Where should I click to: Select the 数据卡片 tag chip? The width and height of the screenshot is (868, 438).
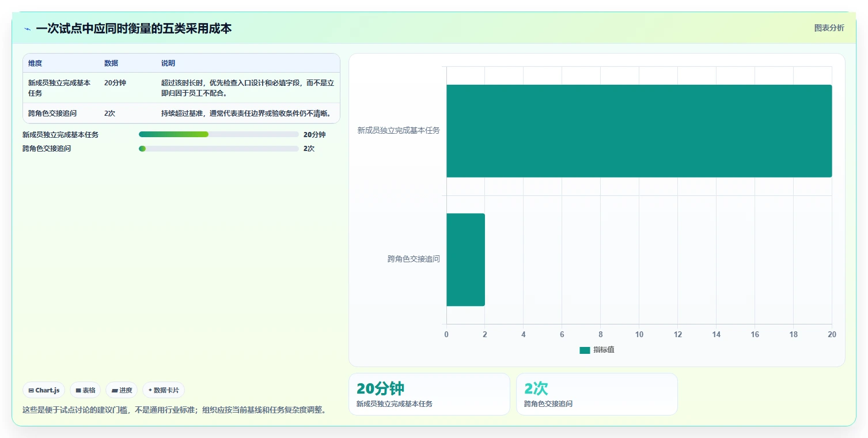(x=164, y=390)
